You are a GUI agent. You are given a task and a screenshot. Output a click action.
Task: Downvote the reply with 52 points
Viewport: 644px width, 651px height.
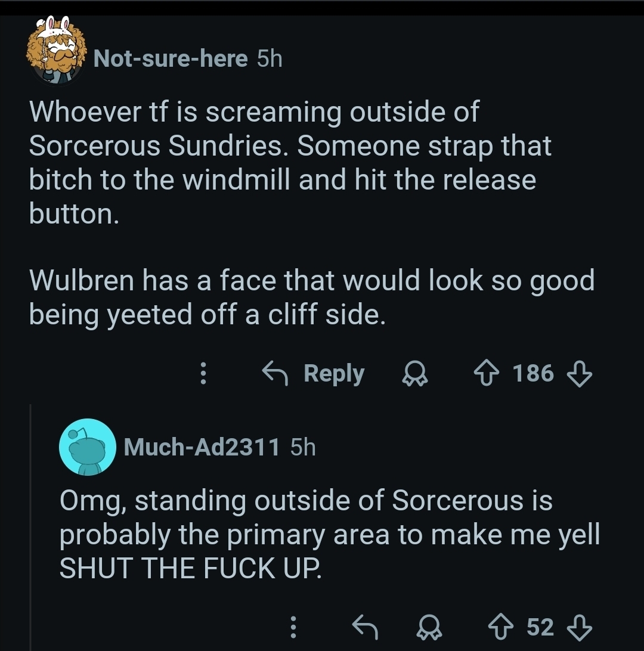click(578, 627)
